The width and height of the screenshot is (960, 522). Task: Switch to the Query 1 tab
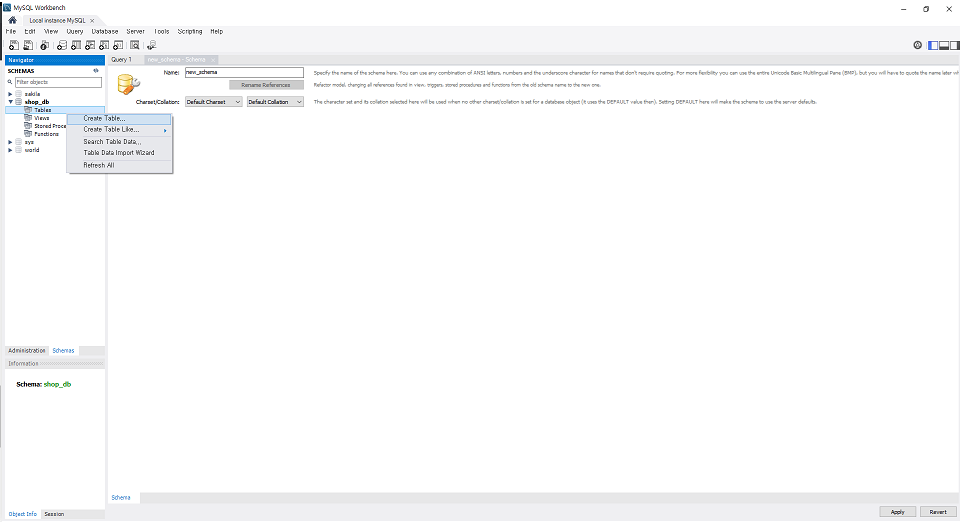tap(121, 60)
